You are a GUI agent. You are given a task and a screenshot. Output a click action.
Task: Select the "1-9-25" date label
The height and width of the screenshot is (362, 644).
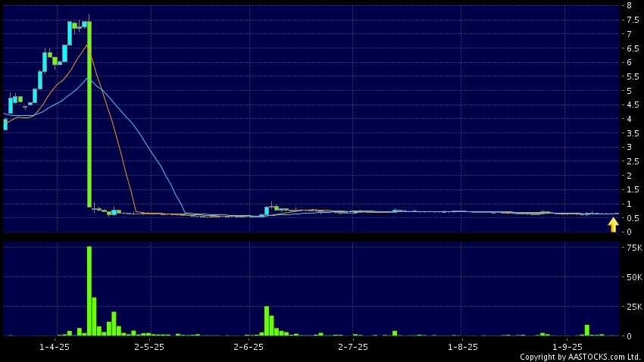(x=567, y=347)
